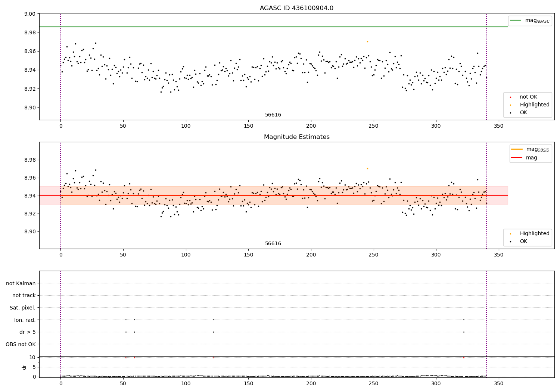The image size is (560, 392).
Task: Click 'Highlighted' legend entry in Magnitude Estimates plot
Action: 535,234
